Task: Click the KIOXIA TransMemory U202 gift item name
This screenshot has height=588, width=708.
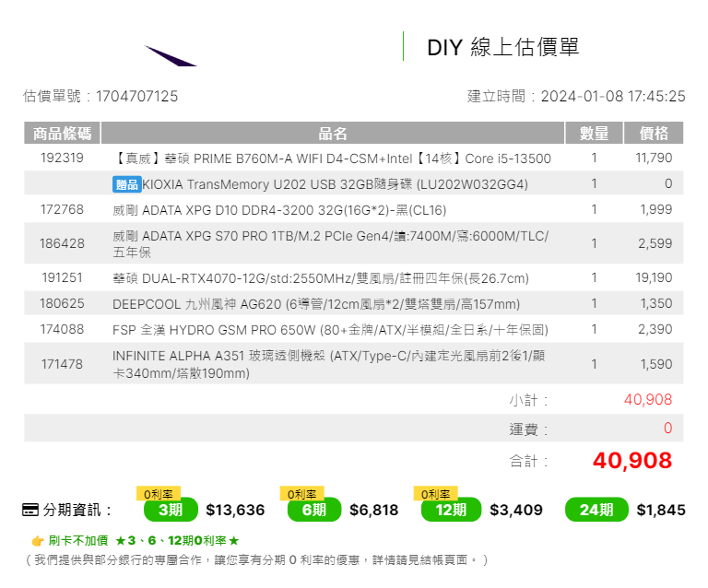Action: click(x=335, y=184)
